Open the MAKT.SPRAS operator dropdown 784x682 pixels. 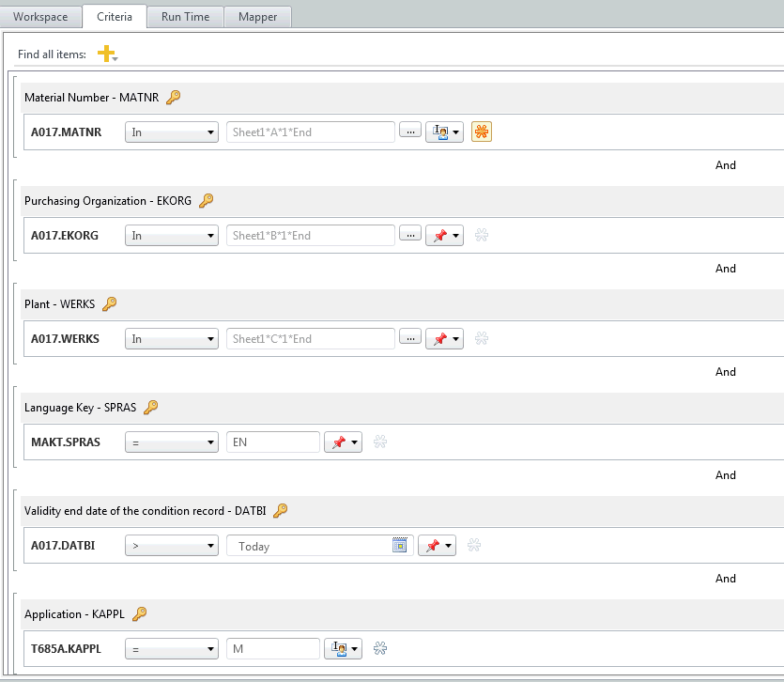click(172, 442)
